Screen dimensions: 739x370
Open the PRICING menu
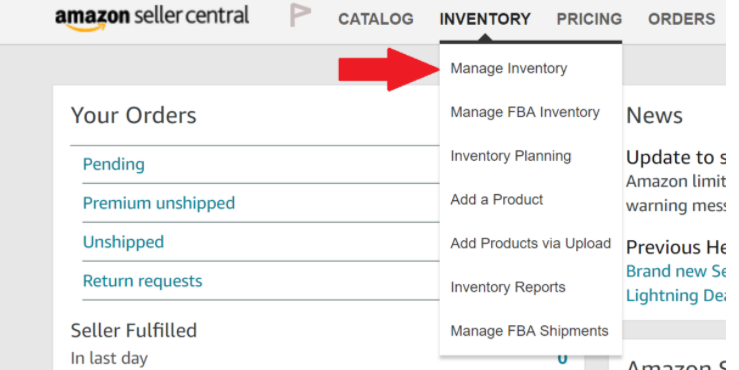point(589,19)
